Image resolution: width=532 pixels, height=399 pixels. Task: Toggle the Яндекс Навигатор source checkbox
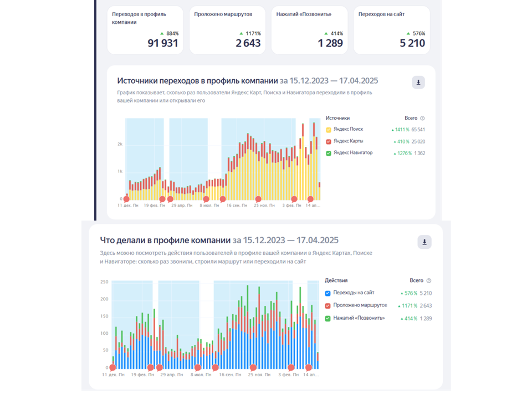click(329, 153)
